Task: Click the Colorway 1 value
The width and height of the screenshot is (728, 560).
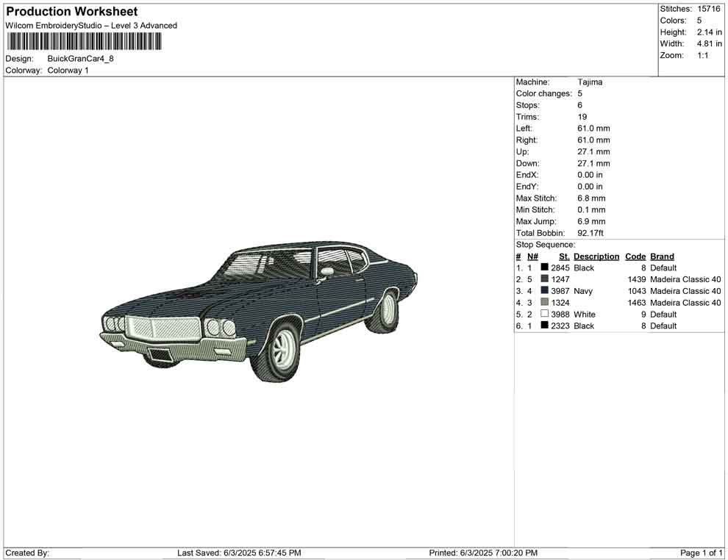Action: [x=68, y=71]
